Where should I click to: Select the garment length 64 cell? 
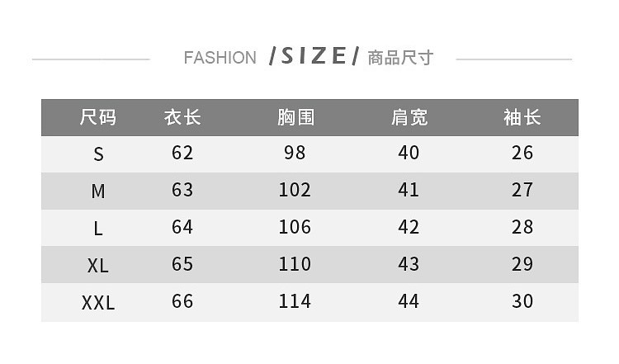[x=182, y=227]
